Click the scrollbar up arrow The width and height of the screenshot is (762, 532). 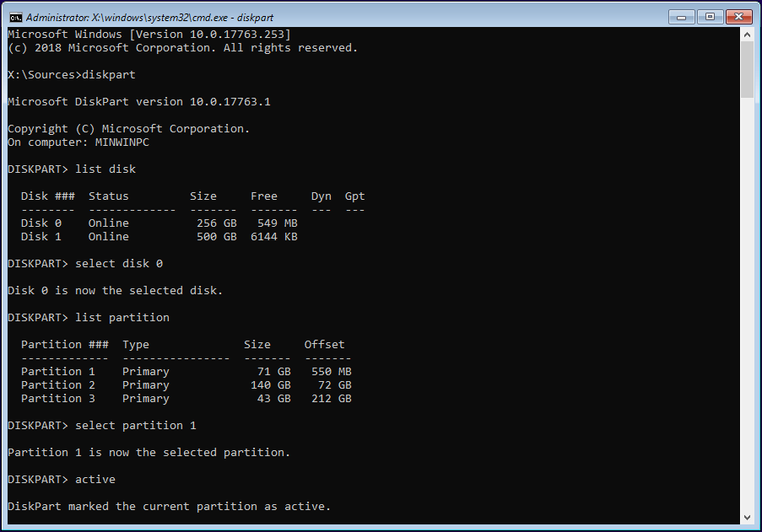tap(748, 34)
